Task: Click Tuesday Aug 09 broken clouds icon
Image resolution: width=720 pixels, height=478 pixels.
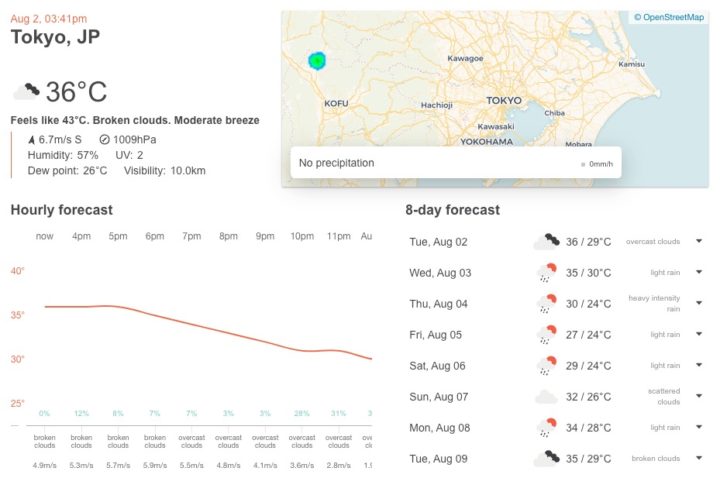Action: pos(546,459)
